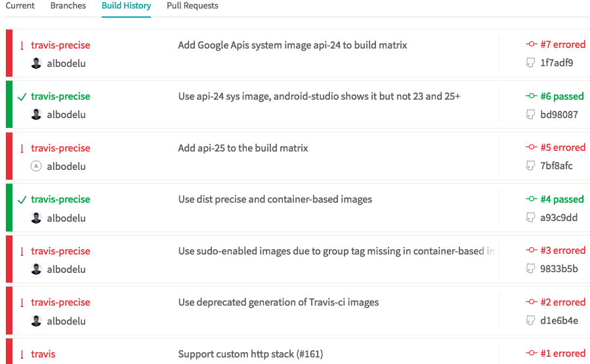
Task: Open the Branches tab
Action: coord(68,6)
